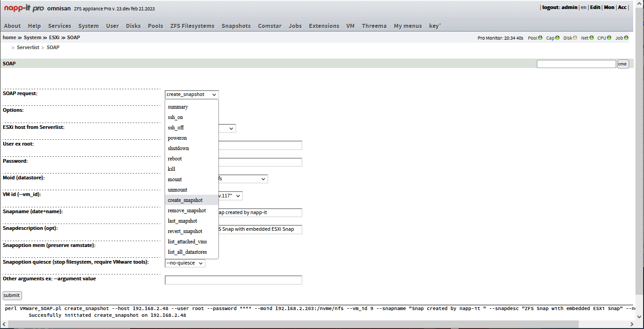The height and width of the screenshot is (329, 644).
Task: Open the ESXi host from Serverlist dropdown
Action: [227, 128]
